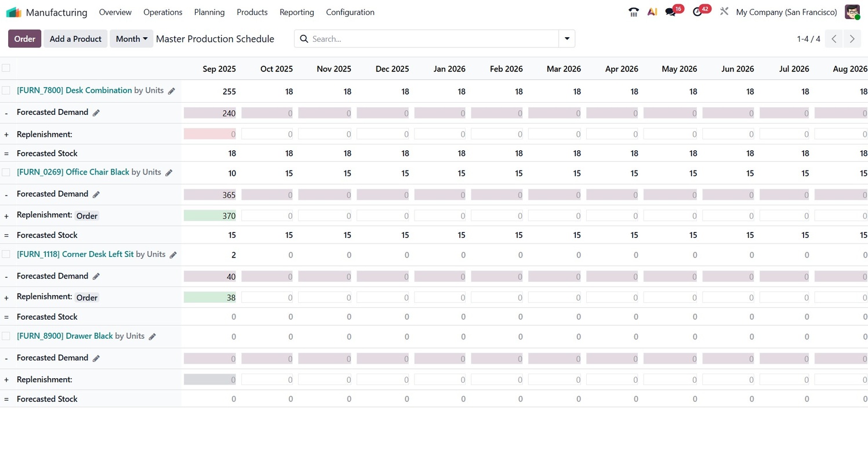
Task: Open the Configuration menu
Action: pyautogui.click(x=350, y=12)
